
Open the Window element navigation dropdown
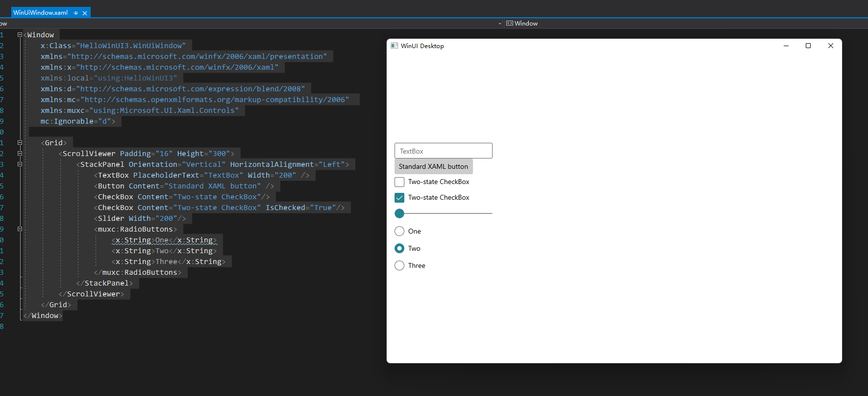coord(686,24)
